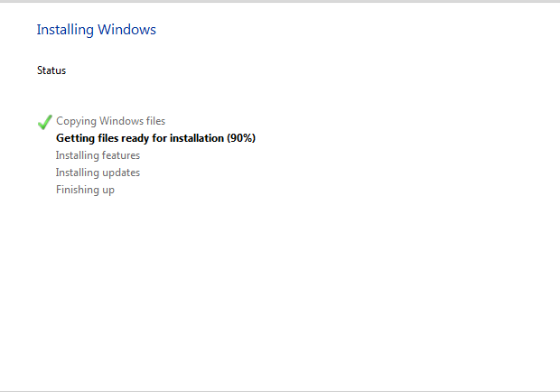Image resolution: width=560 pixels, height=392 pixels.
Task: Select the Finishing up step
Action: coord(85,190)
